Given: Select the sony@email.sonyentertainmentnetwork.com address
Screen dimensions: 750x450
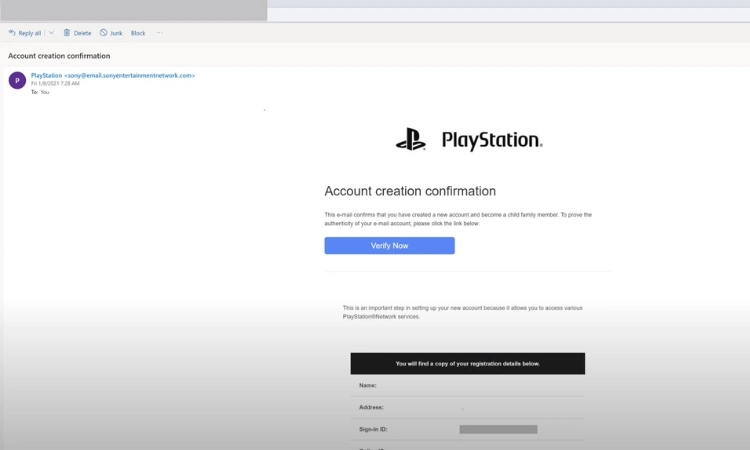Looking at the screenshot, I should coord(129,75).
